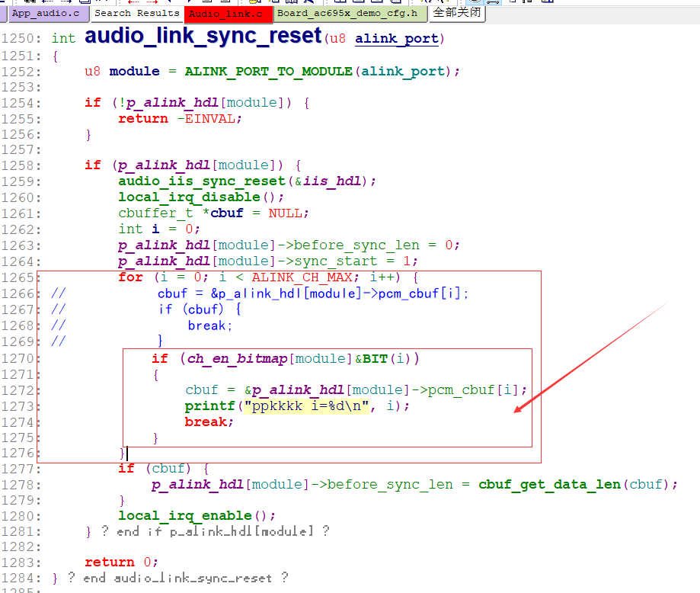This screenshot has width=700, height=593.
Task: Click the audio_link_sync_reset function name
Action: pos(203,35)
